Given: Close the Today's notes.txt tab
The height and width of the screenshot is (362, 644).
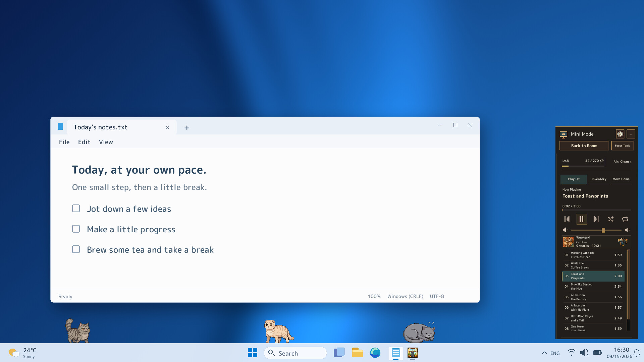Looking at the screenshot, I should pos(167,127).
